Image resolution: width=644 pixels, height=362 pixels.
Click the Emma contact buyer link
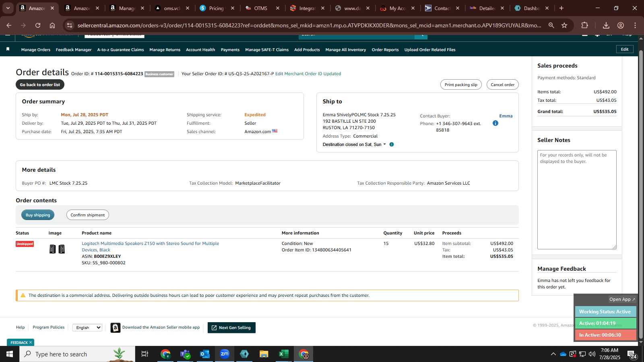point(506,116)
